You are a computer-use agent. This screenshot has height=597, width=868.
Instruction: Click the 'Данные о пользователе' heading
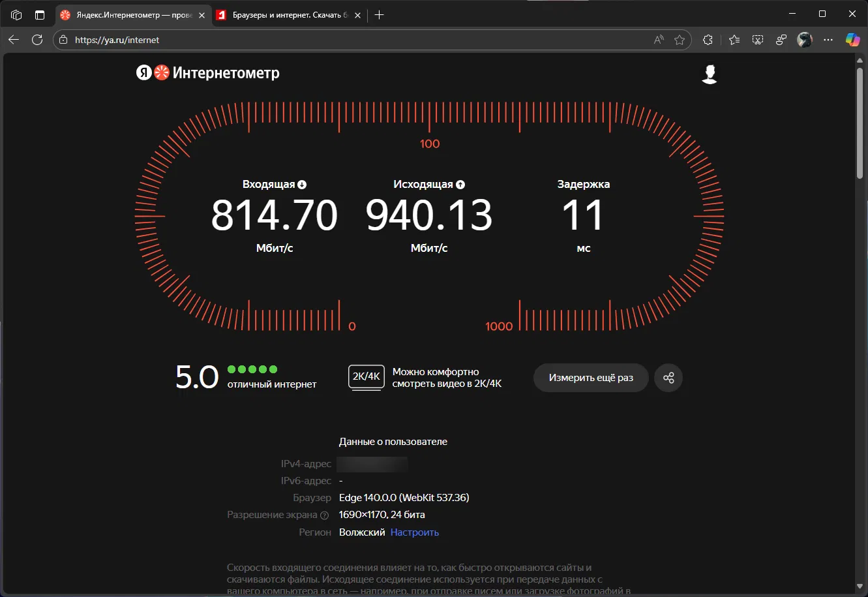point(393,442)
